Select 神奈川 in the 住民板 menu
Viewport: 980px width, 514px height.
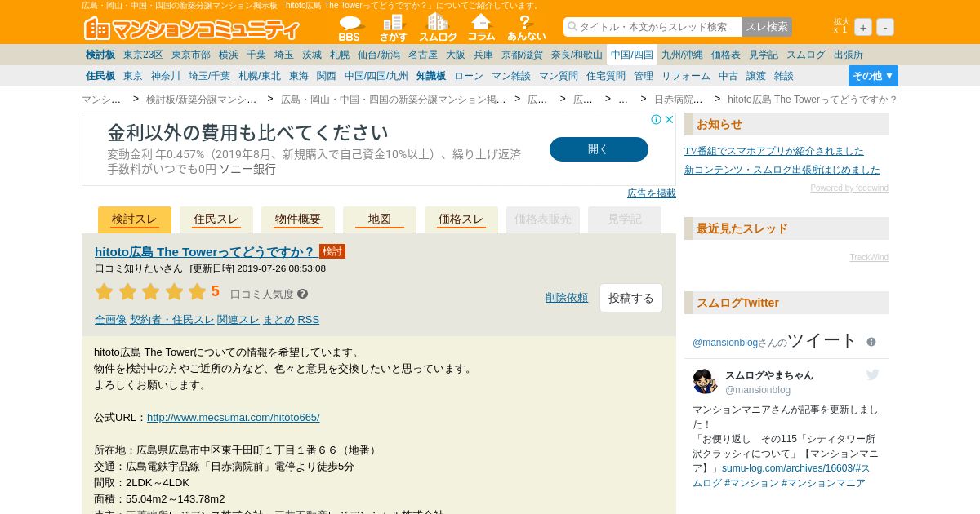tap(166, 76)
